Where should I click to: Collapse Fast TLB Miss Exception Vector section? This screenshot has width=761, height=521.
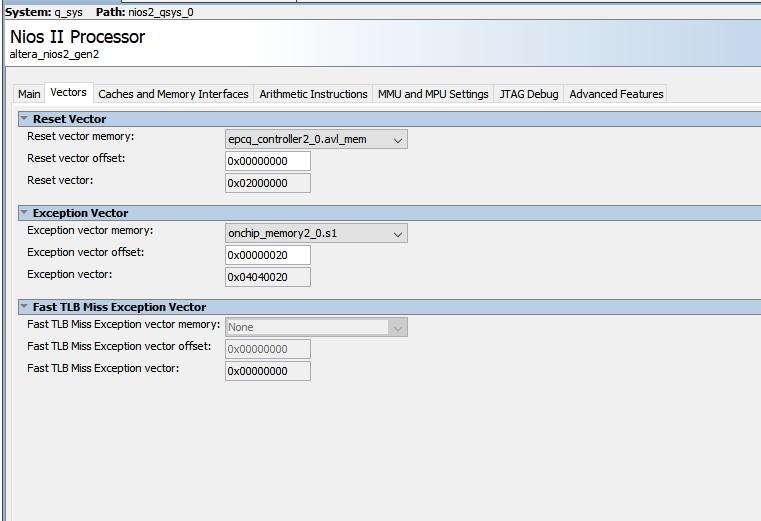coord(24,306)
